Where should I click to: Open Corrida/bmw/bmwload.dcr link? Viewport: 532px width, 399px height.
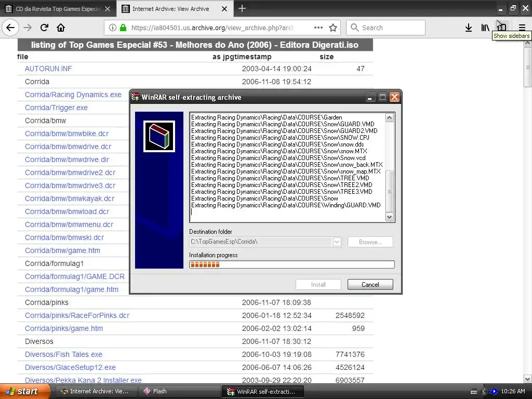point(67,212)
